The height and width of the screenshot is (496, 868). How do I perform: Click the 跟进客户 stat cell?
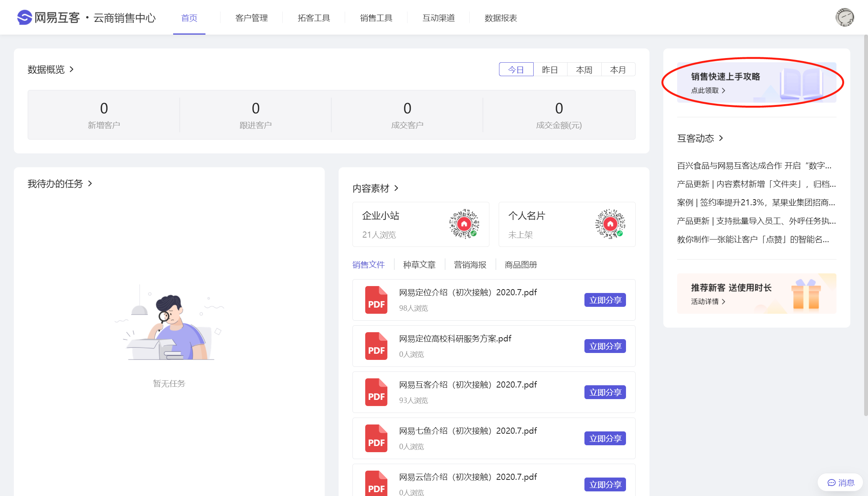[x=255, y=115]
